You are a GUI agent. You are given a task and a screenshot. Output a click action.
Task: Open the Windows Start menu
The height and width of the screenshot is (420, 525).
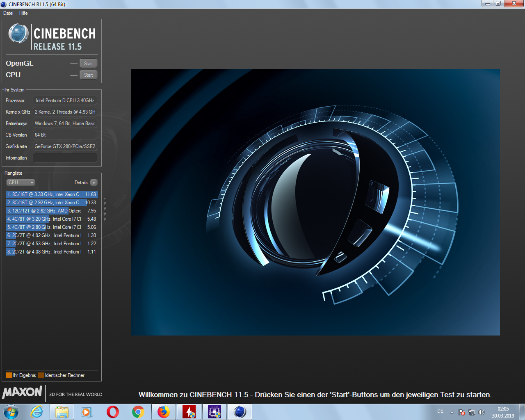(11, 412)
